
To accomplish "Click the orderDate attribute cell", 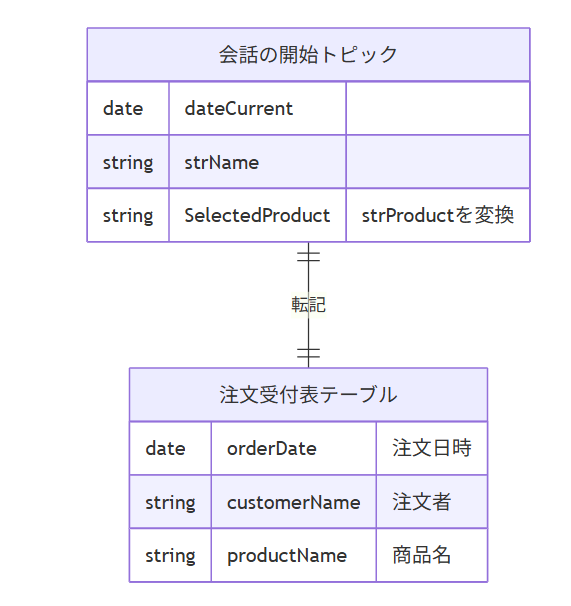I will 293,448.
